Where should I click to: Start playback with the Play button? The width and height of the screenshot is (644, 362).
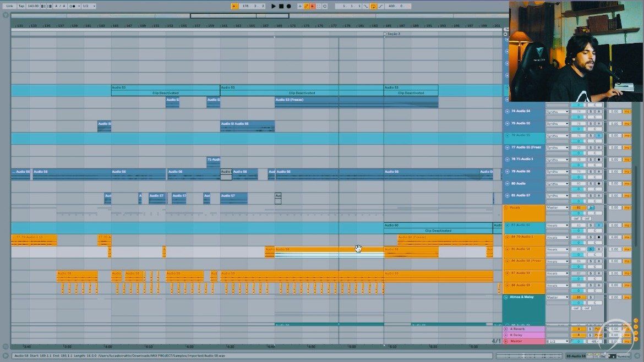pyautogui.click(x=274, y=6)
